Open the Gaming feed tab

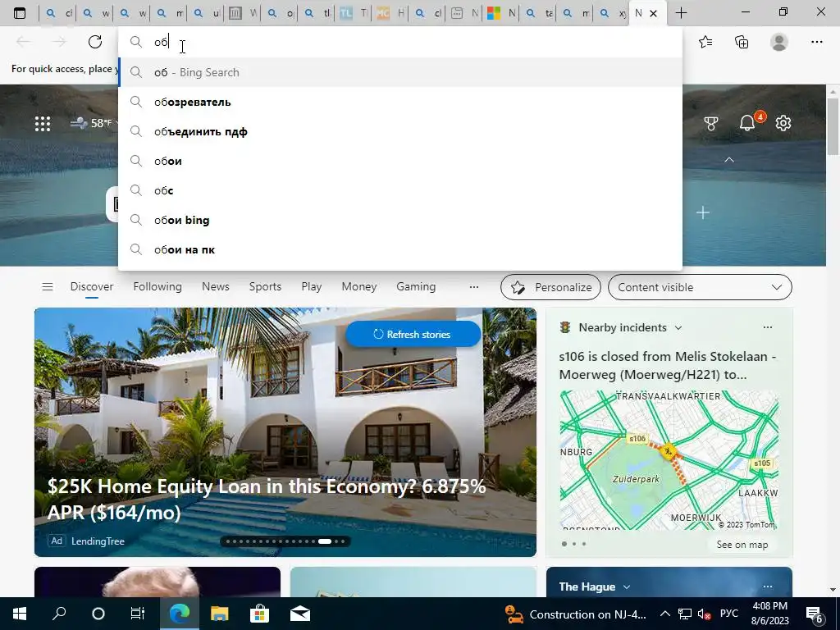tap(416, 286)
